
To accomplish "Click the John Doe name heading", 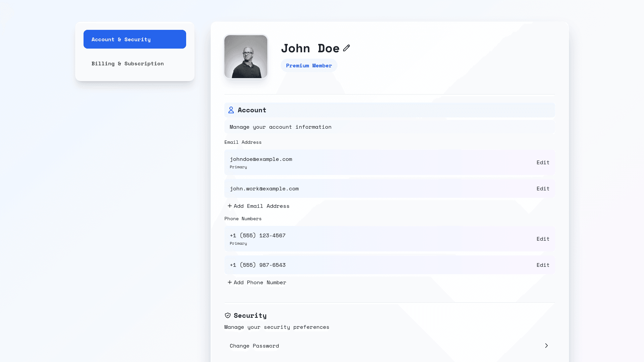I will pyautogui.click(x=310, y=48).
